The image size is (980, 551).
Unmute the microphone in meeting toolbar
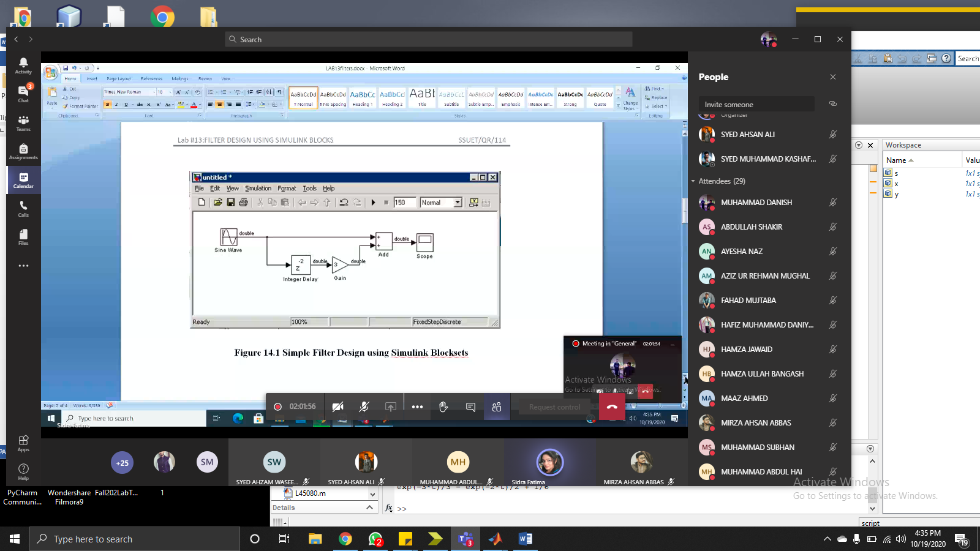pyautogui.click(x=364, y=407)
